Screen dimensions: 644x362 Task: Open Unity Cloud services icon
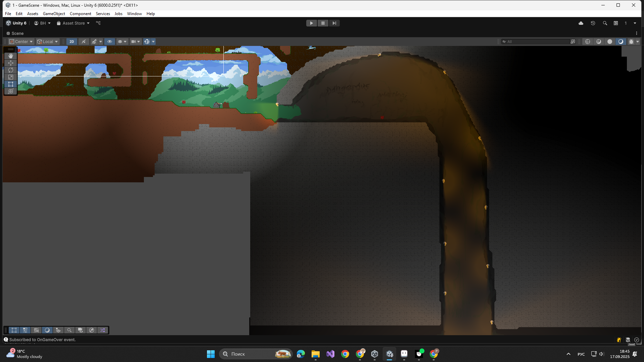coord(581,23)
